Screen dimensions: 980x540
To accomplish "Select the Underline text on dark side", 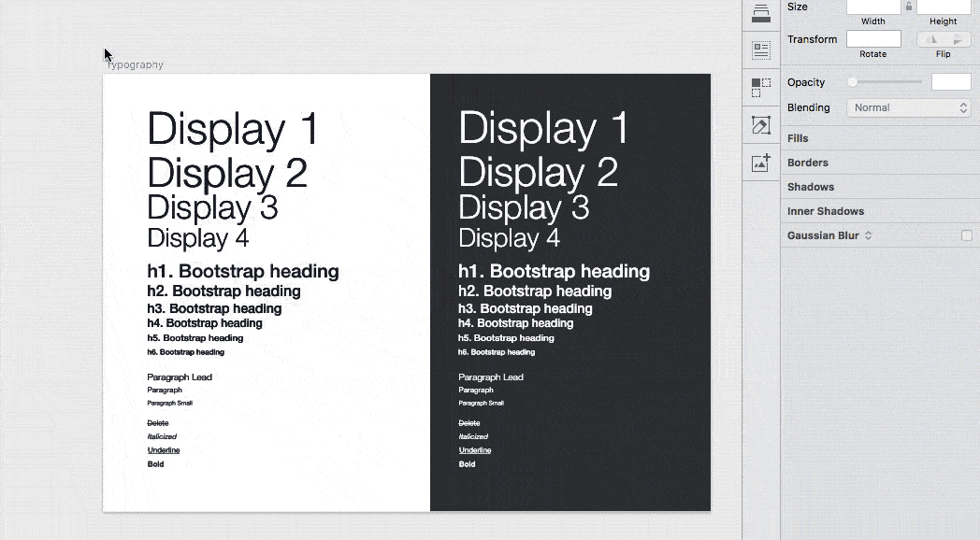I will click(x=474, y=450).
